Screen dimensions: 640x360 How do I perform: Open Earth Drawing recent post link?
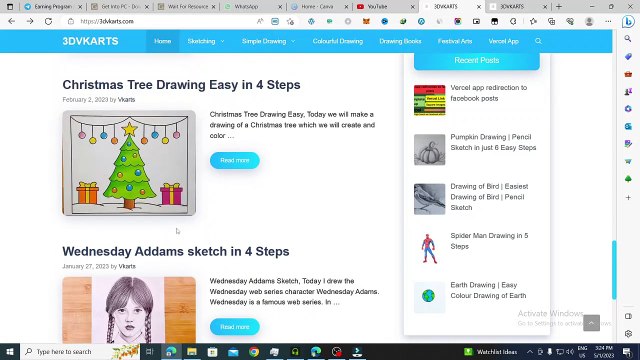pyautogui.click(x=488, y=290)
